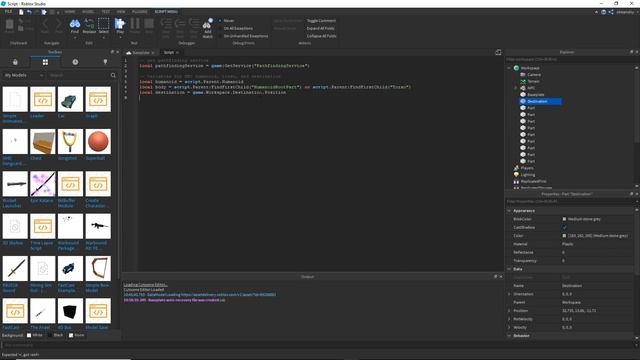Toggle the CastShadow property checkbox
The height and width of the screenshot is (360, 640).
pyautogui.click(x=564, y=227)
